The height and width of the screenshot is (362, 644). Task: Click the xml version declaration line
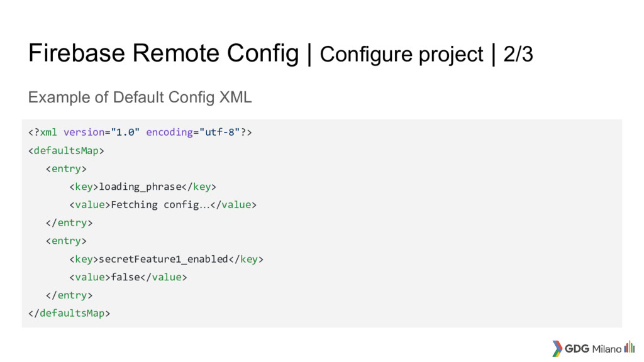point(140,132)
